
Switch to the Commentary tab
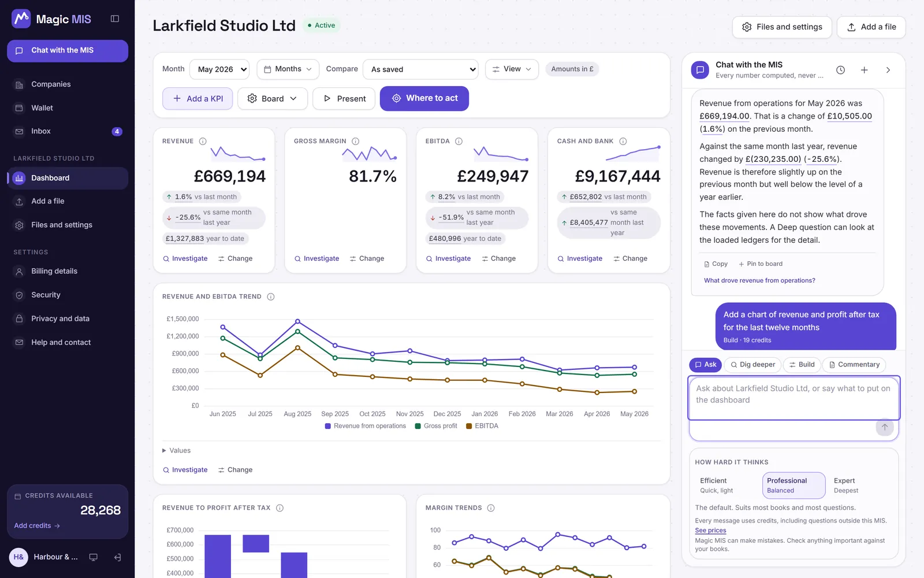click(x=854, y=365)
